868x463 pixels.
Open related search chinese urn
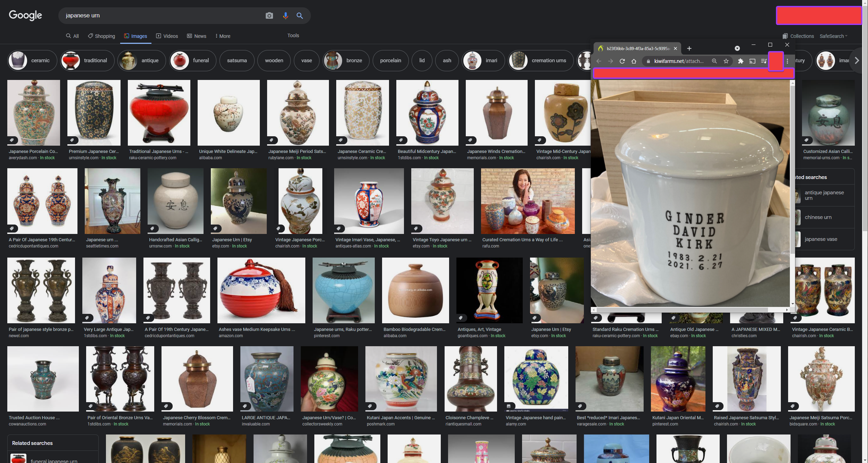coord(824,217)
